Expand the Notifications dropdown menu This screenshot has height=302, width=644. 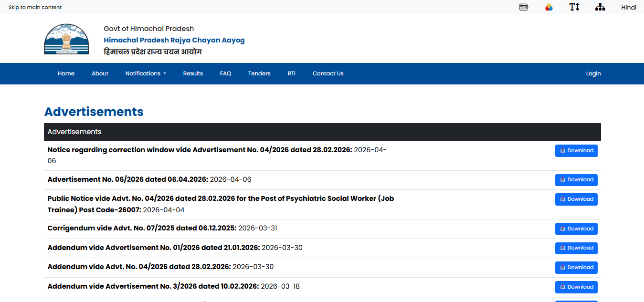(x=146, y=73)
